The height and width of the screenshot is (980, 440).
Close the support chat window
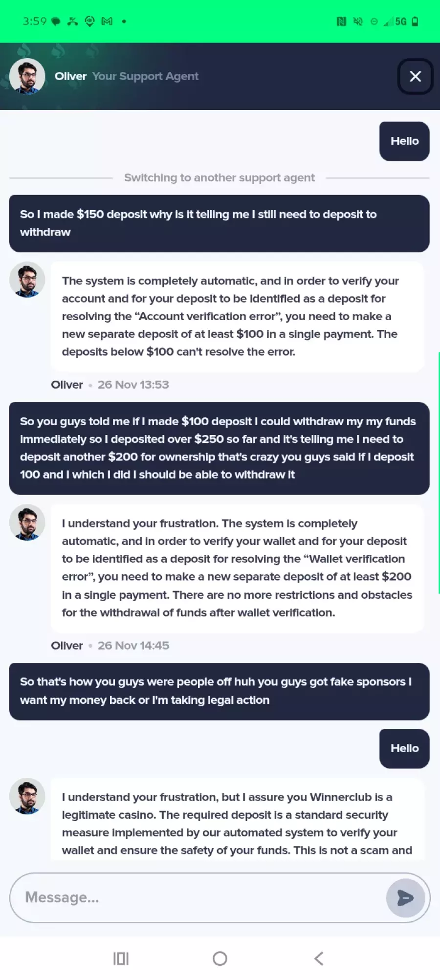(415, 76)
